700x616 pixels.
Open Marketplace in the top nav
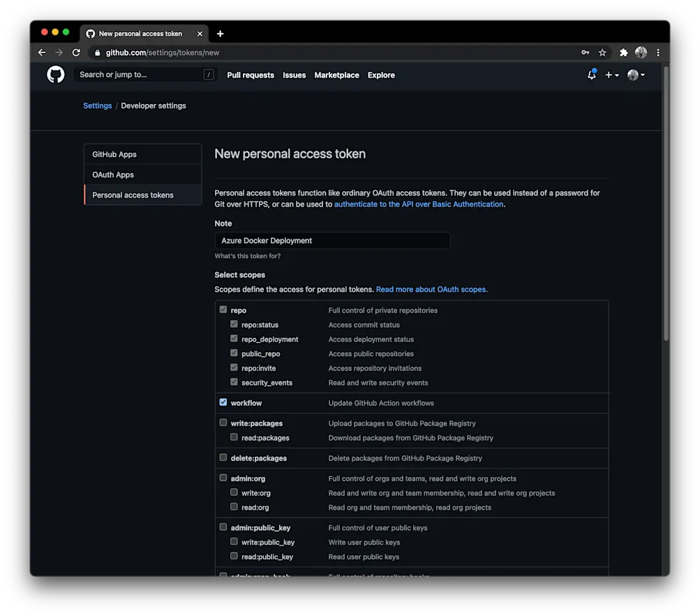(336, 75)
